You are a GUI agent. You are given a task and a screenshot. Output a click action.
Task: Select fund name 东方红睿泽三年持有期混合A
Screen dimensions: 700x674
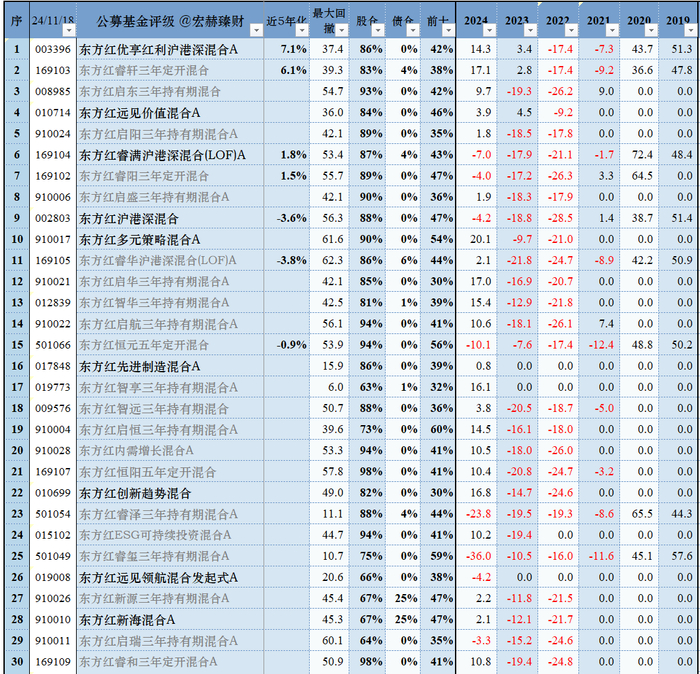click(158, 514)
